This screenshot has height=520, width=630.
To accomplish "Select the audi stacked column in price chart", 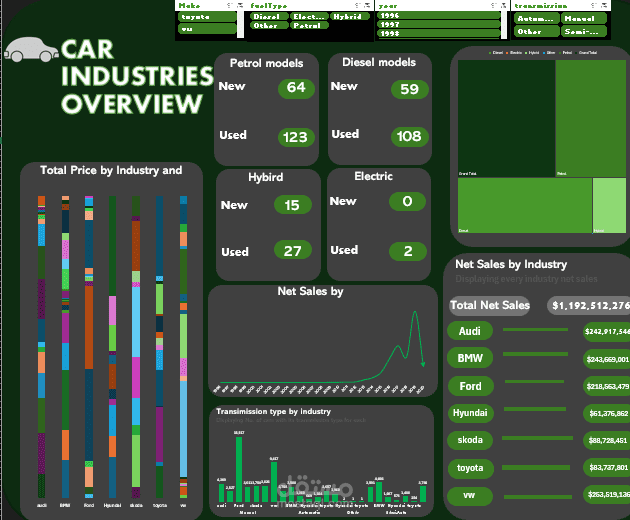I will point(41,347).
